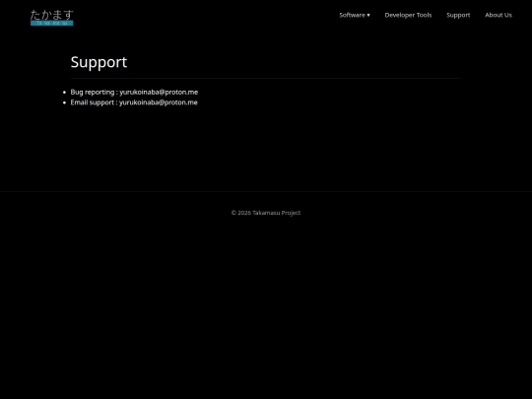532x399 pixels.
Task: Click the Takamasu logo in the header
Action: tap(52, 18)
